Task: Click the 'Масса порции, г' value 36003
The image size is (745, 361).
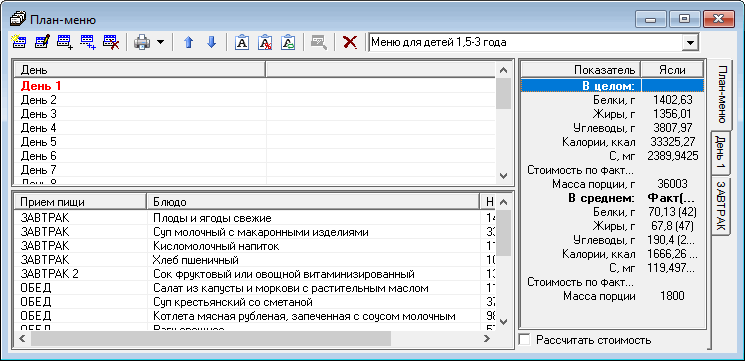Action: point(672,184)
